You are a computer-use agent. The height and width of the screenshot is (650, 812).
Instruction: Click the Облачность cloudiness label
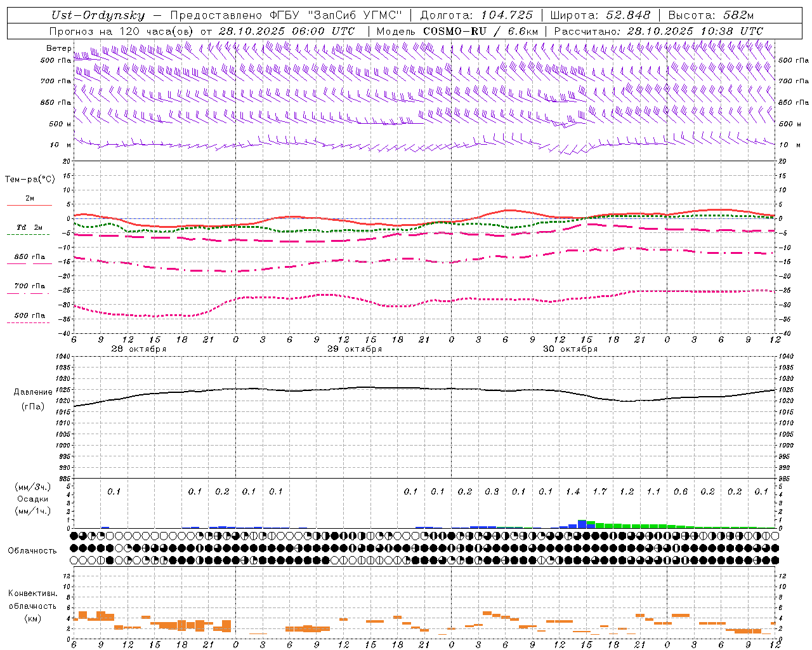pos(32,550)
